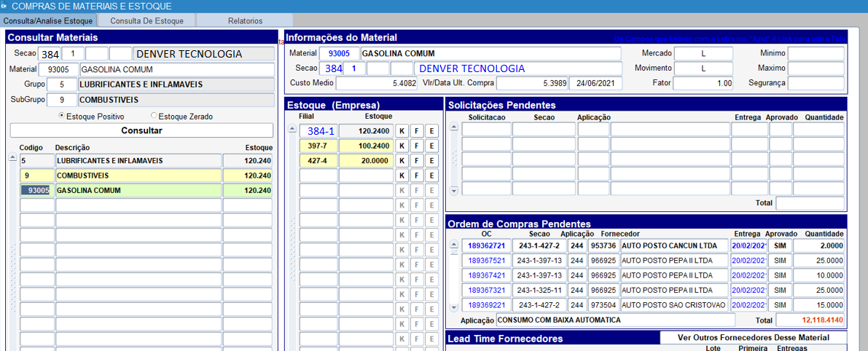Viewport: 868px width, 351px height.
Task: Click the Consultar button
Action: (141, 130)
